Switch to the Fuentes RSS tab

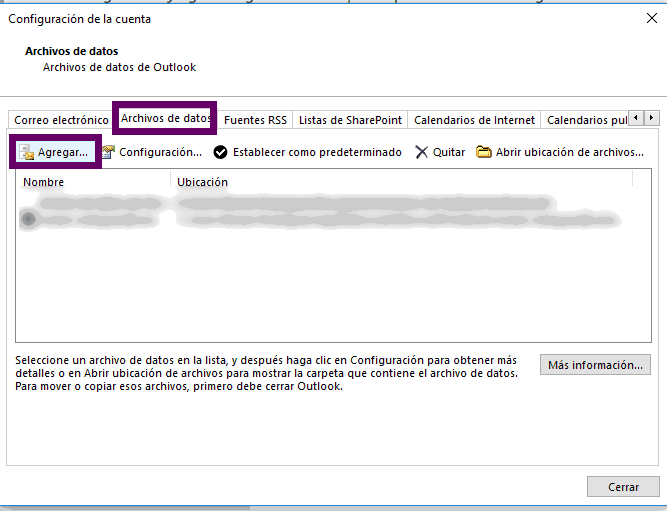click(x=255, y=120)
